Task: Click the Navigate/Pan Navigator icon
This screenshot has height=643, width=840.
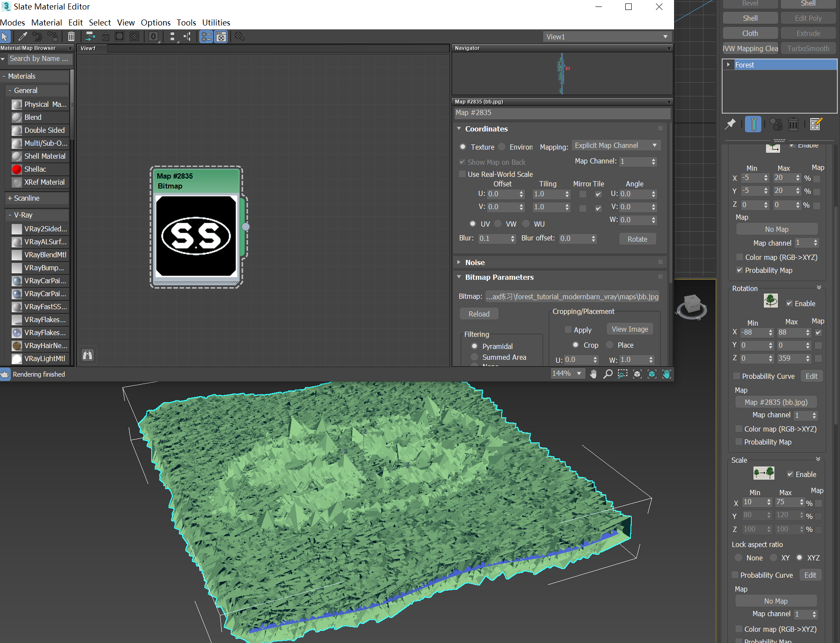Action: point(666,374)
